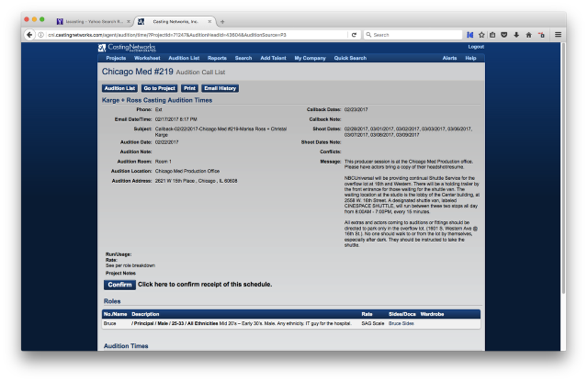The width and height of the screenshot is (588, 382).
Task: Close the Casting Networks tab
Action: (209, 22)
